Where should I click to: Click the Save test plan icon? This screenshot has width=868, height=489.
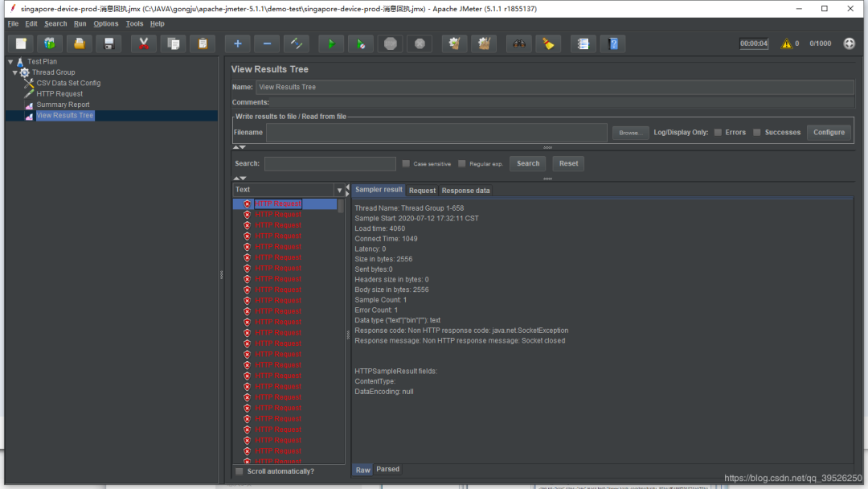point(109,43)
